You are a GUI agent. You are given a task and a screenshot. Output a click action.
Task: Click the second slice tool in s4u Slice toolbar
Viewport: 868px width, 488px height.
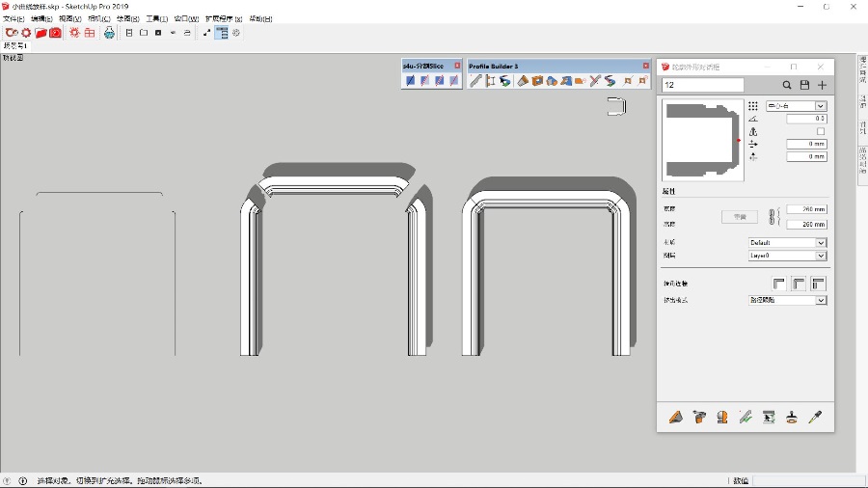coord(424,81)
